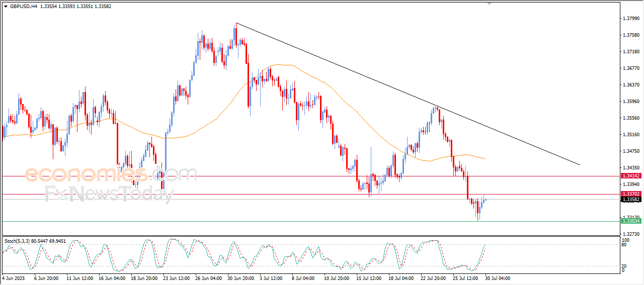The width and height of the screenshot is (644, 285).
Task: Click the 1.34350 price axis value
Action: pyautogui.click(x=631, y=168)
